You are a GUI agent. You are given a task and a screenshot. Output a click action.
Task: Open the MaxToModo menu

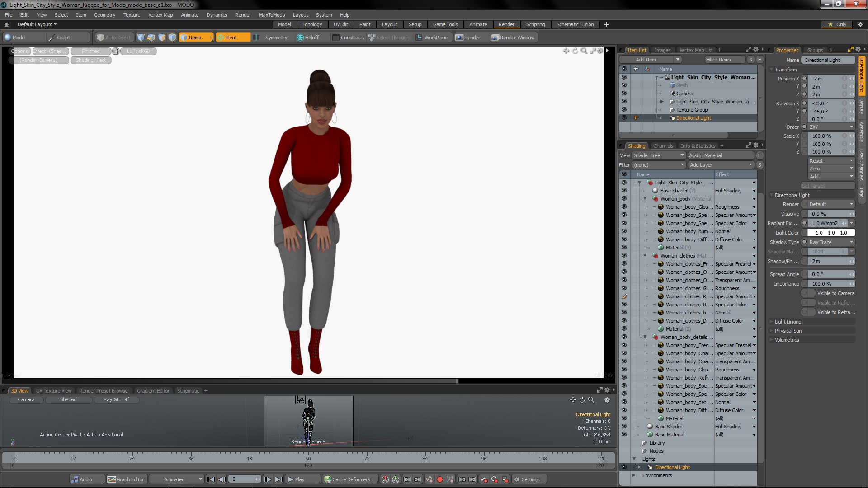[272, 15]
